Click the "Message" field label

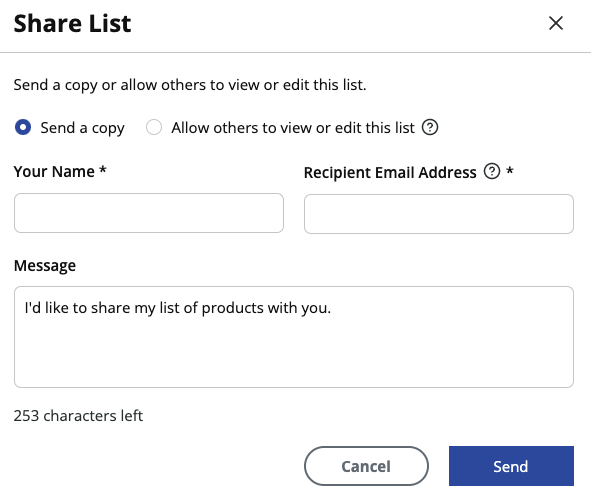pos(45,266)
